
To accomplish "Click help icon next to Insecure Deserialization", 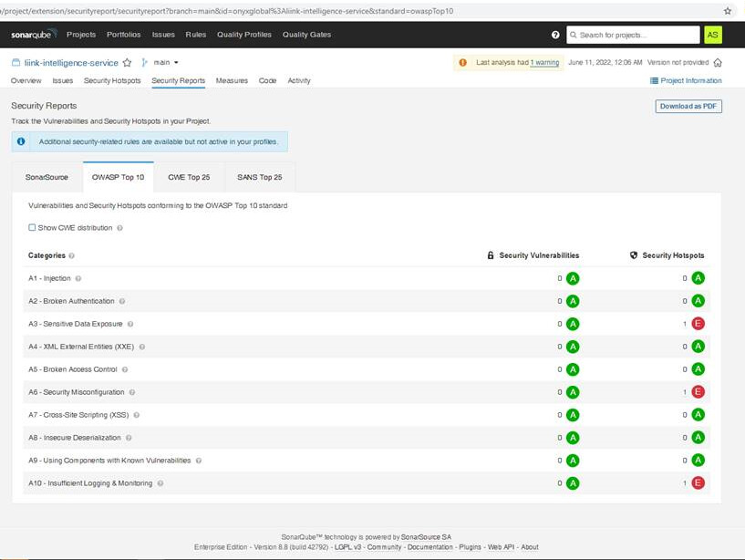I will point(129,438).
